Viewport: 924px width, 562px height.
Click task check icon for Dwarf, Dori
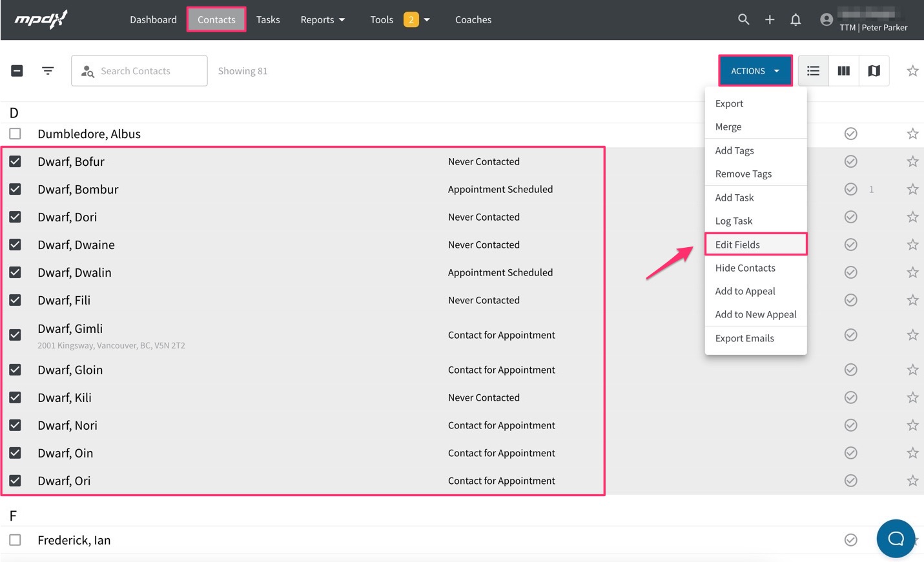[851, 217]
